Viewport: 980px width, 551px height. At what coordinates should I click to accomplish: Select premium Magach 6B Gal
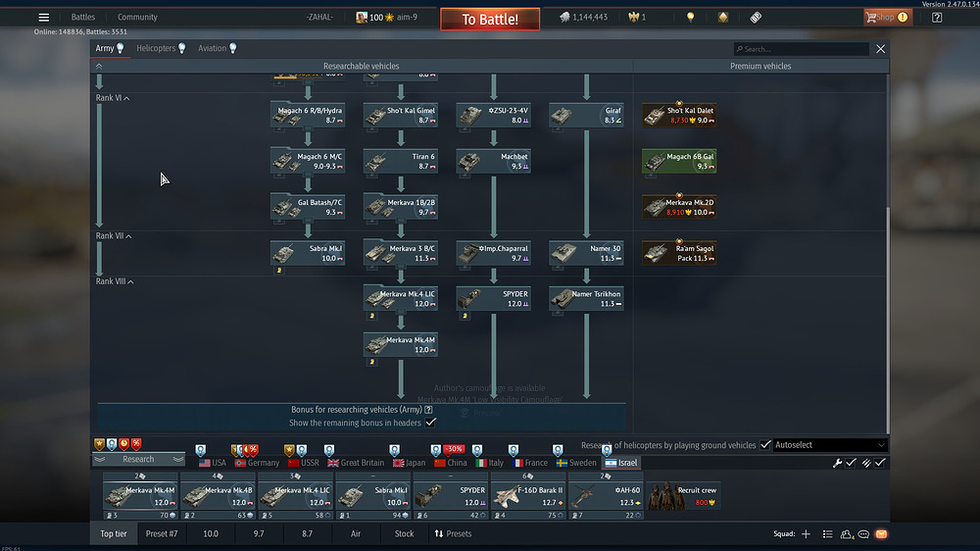[679, 162]
